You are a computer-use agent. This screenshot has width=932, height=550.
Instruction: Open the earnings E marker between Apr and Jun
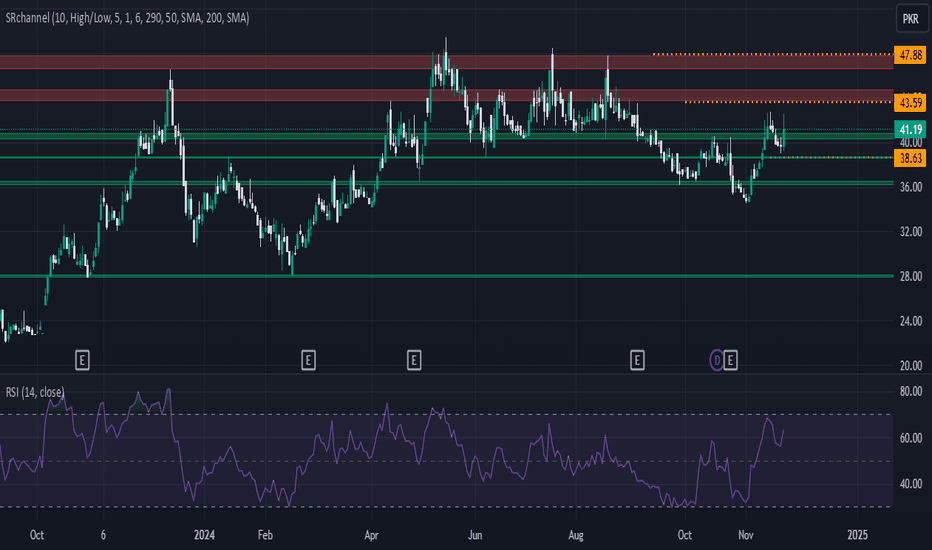414,360
